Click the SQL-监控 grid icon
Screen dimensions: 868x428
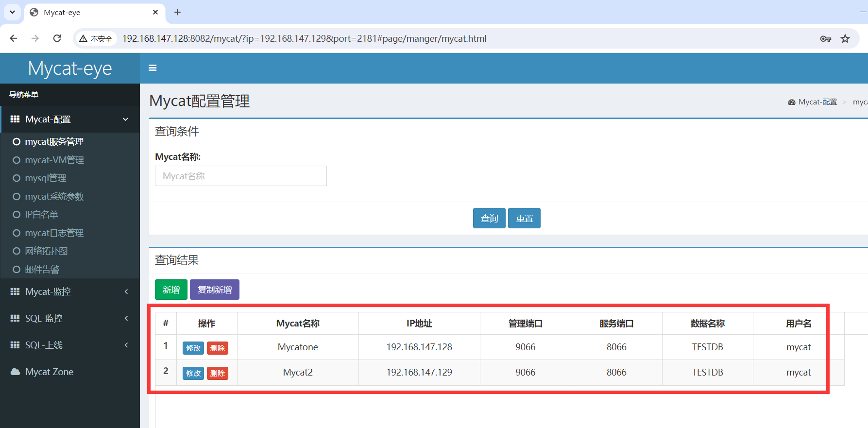[x=15, y=318]
